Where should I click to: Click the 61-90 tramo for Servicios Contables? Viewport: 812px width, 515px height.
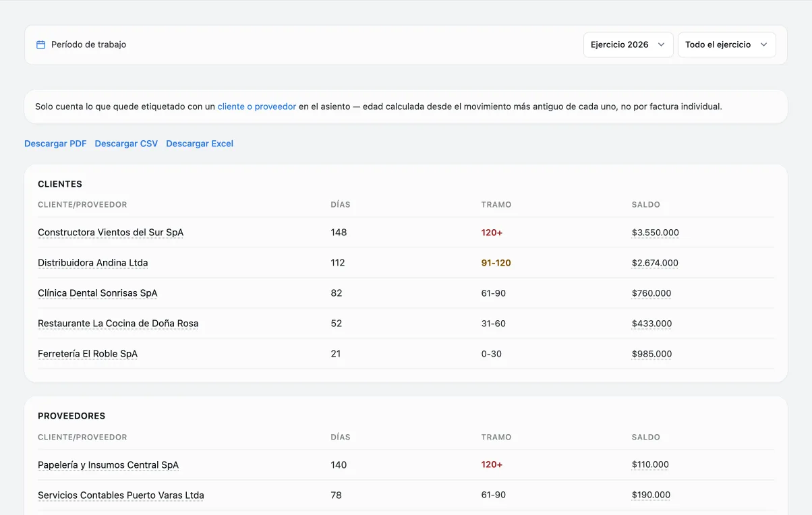point(494,495)
